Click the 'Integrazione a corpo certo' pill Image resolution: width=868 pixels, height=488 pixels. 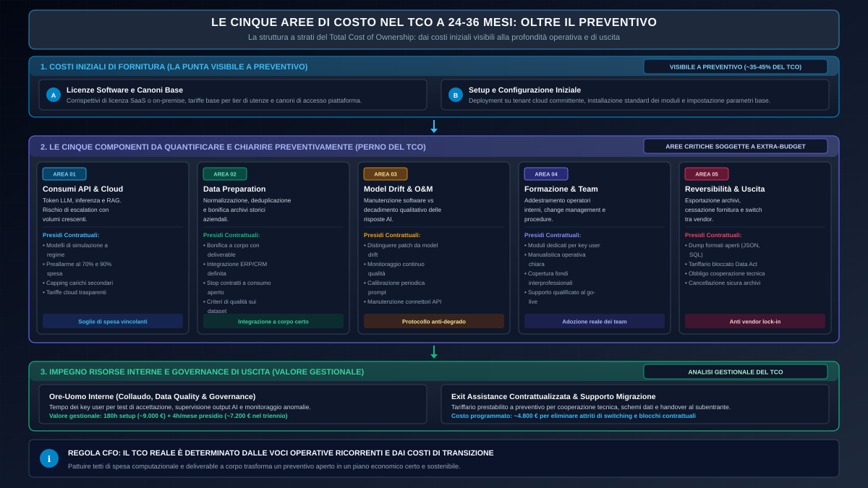point(273,321)
